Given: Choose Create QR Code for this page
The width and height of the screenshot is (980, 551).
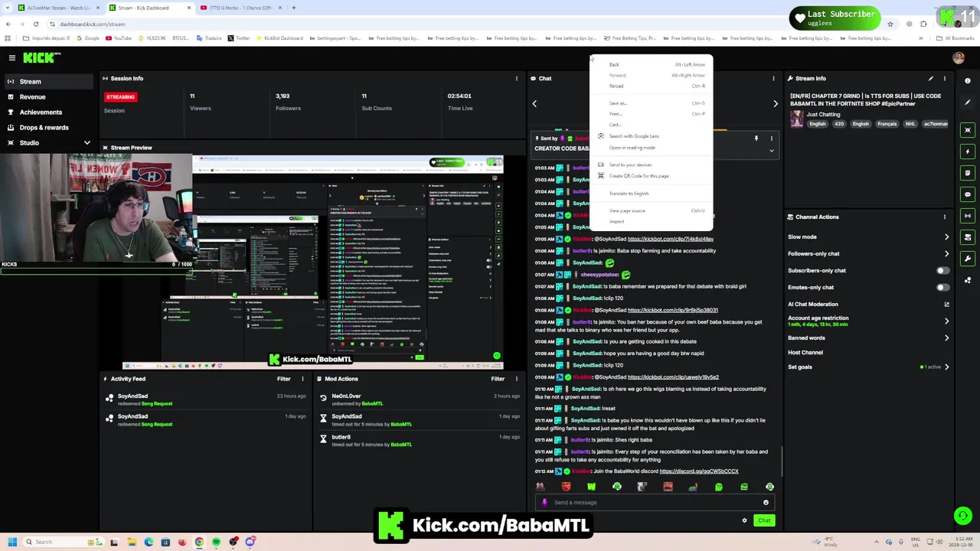Looking at the screenshot, I should tap(652, 176).
